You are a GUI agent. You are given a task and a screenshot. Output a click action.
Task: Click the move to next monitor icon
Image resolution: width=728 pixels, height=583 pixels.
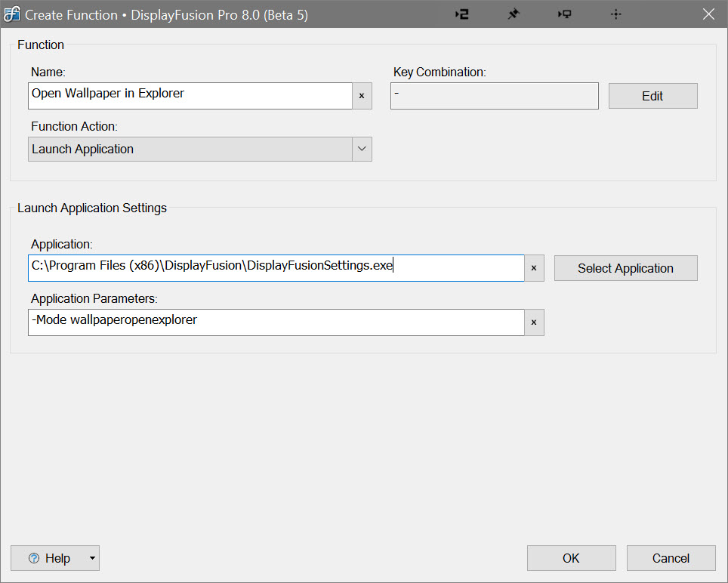(x=564, y=14)
